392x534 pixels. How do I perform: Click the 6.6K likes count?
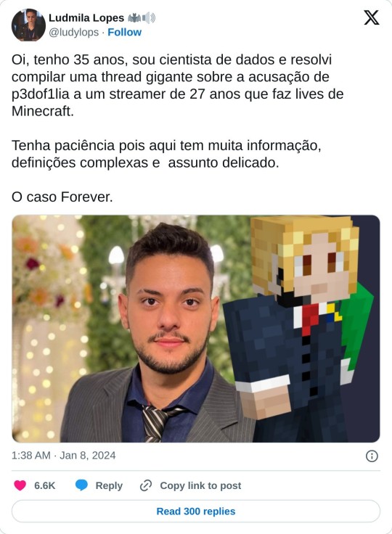pos(45,485)
